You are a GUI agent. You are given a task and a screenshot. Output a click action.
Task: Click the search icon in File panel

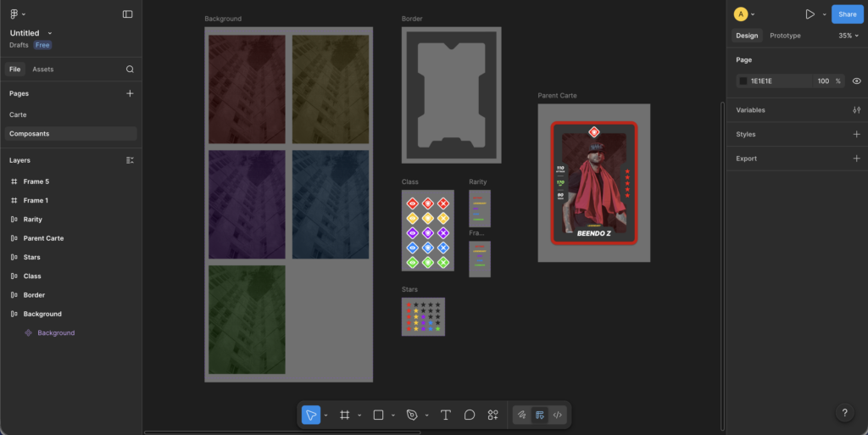(130, 70)
